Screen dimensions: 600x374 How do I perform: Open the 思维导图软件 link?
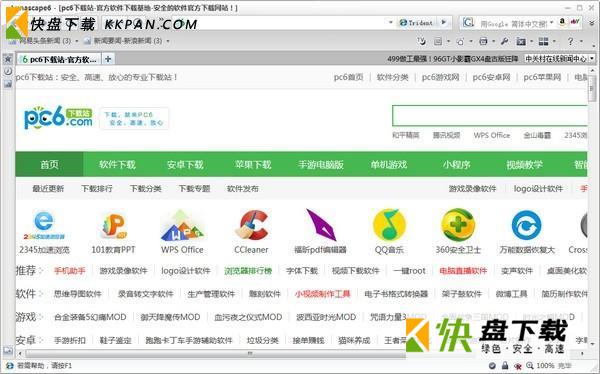click(x=78, y=294)
